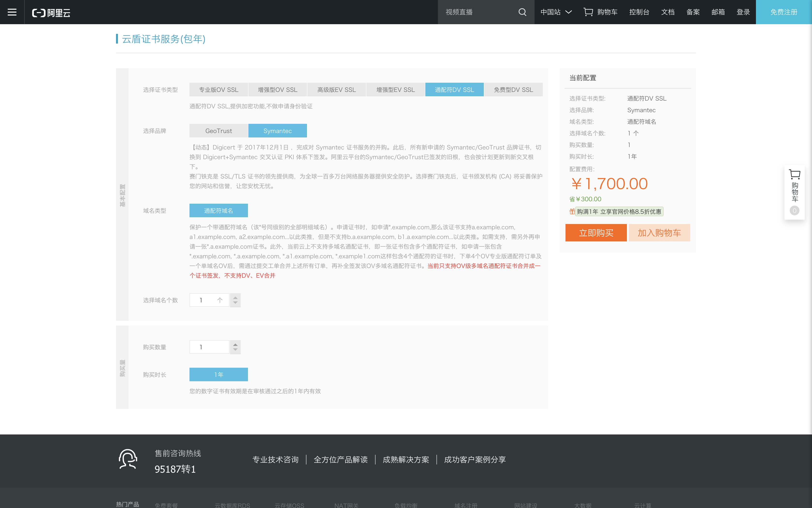Open the floating side cart widget
Viewport: 812px width, 508px height.
pos(794,192)
